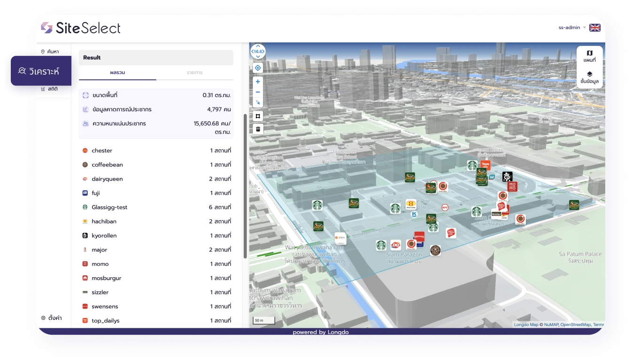Image resolution: width=632 pixels, height=364 pixels.
Task: Click the 'hachiban' result name
Action: [104, 221]
